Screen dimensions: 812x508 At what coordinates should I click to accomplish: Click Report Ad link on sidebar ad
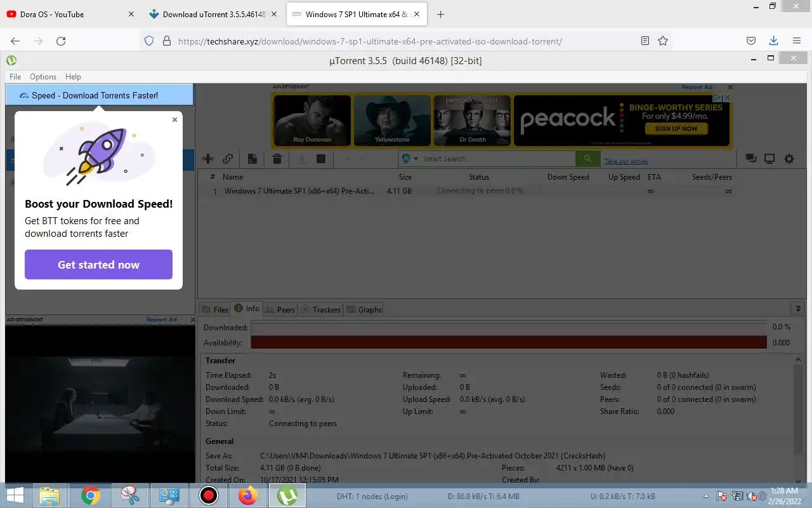162,319
